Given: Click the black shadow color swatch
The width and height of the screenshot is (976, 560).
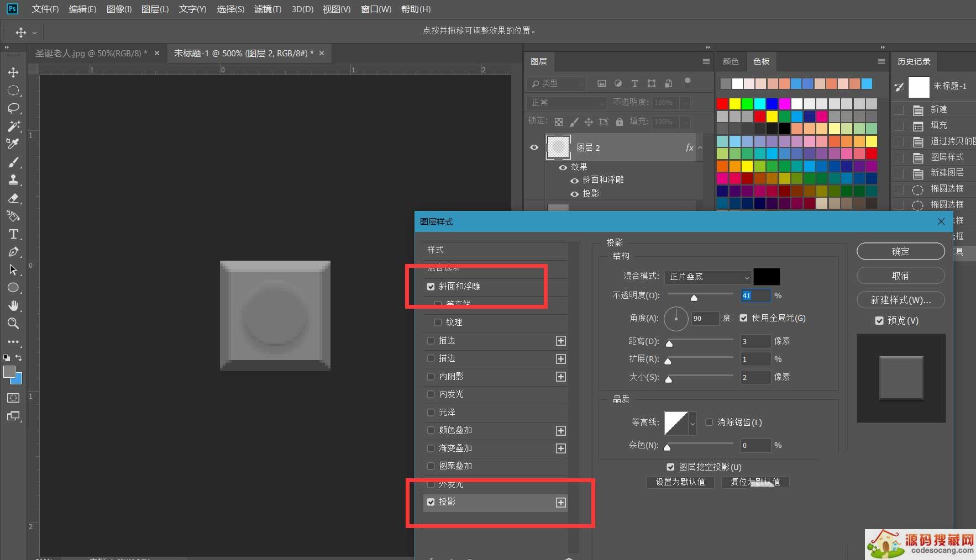Looking at the screenshot, I should point(767,277).
